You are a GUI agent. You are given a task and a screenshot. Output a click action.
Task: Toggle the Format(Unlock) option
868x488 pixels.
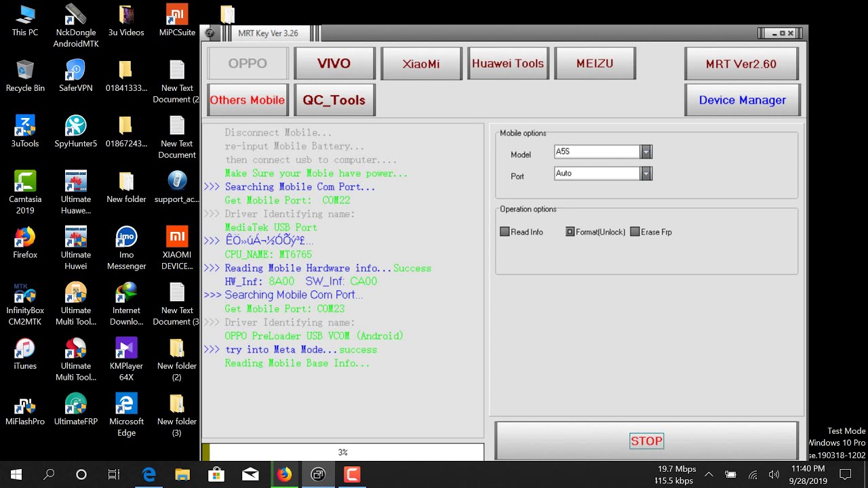click(570, 232)
